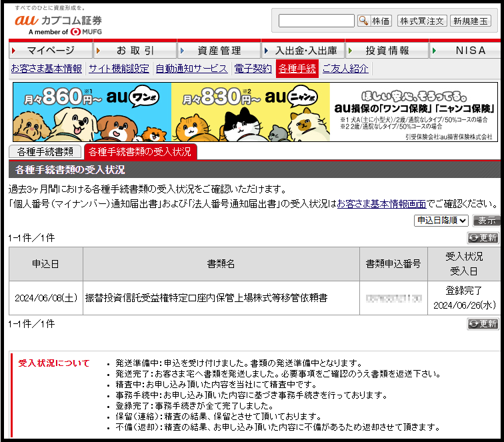Click the 新規建玉 button
Screen dimensions: 504x442
click(x=470, y=21)
